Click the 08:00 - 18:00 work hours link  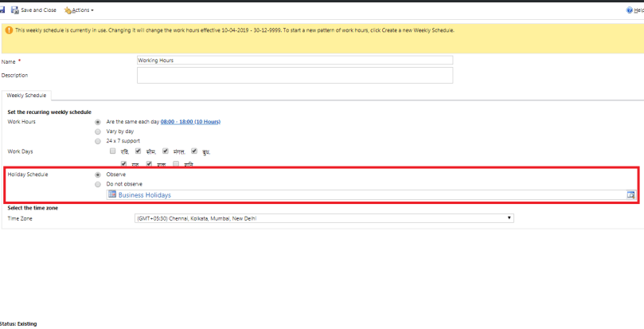[190, 122]
